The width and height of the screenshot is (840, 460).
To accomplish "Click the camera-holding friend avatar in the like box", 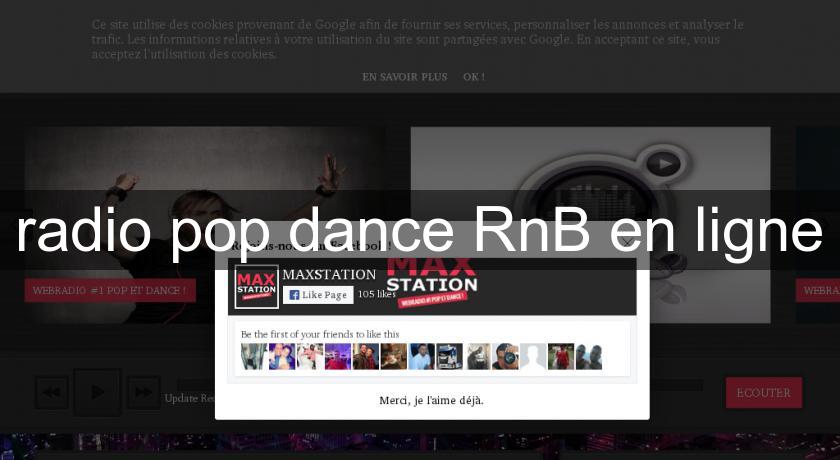I will pos(505,357).
